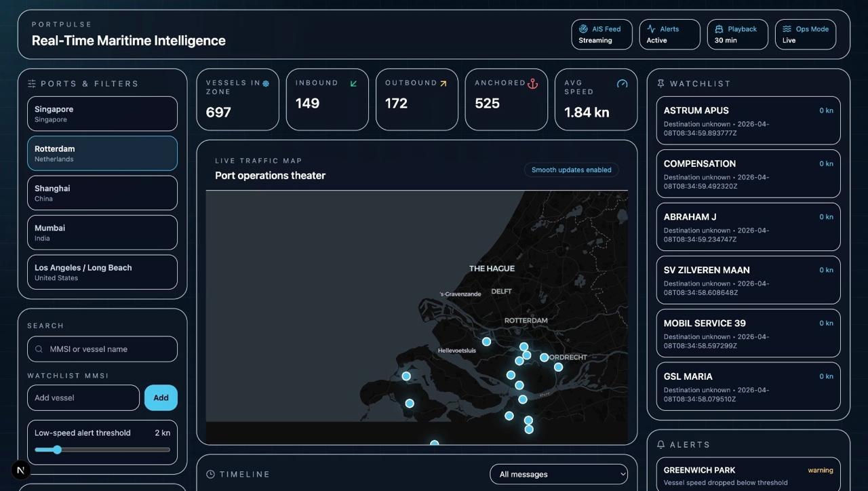Click the Alerts pulse icon in header
This screenshot has width=868, height=491.
pos(651,29)
